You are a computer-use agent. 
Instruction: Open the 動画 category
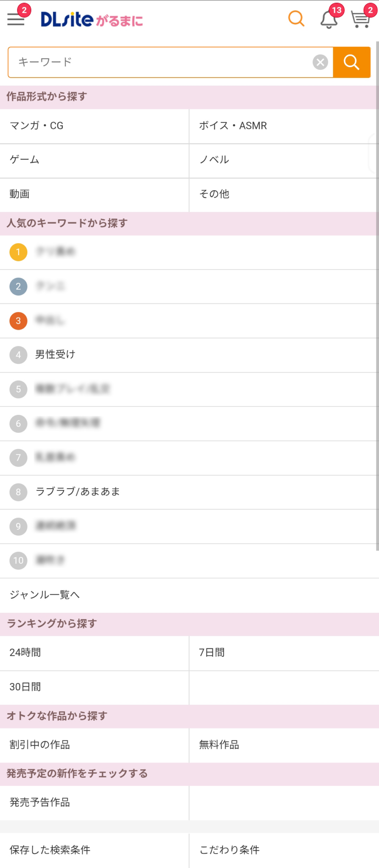tap(94, 195)
